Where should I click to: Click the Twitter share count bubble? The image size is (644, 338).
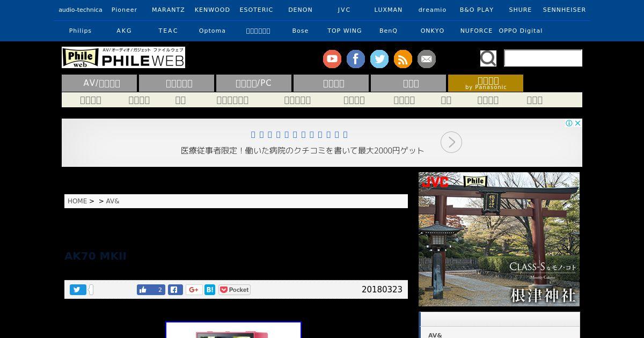coord(91,290)
